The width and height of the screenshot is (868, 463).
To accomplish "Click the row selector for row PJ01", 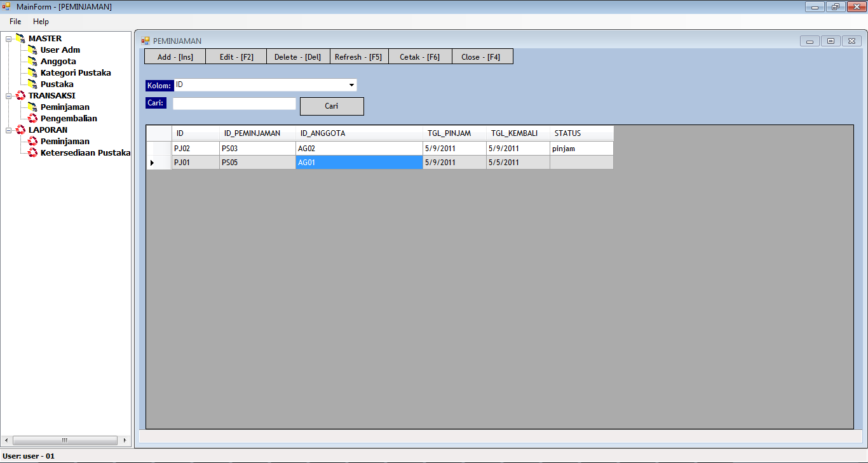I will [159, 163].
